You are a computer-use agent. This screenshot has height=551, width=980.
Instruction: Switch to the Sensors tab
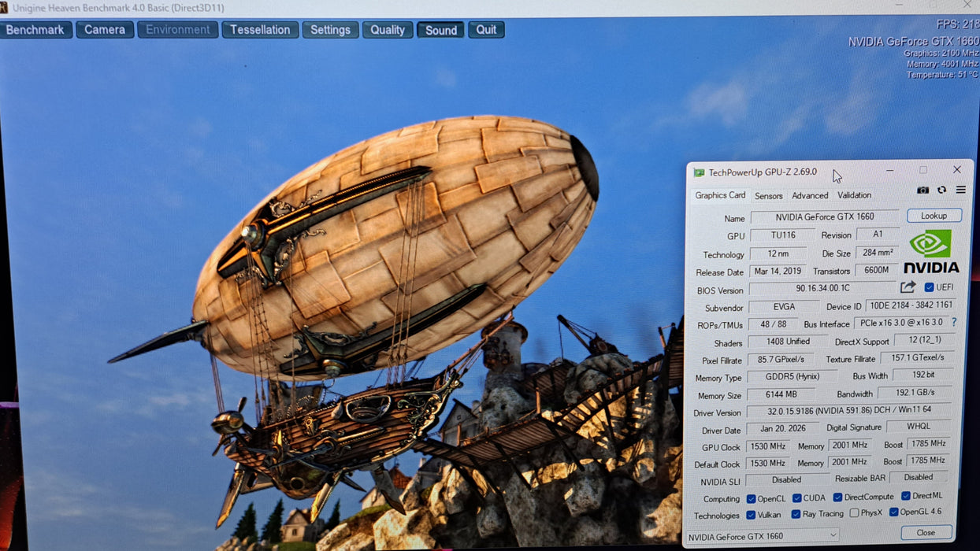click(768, 196)
